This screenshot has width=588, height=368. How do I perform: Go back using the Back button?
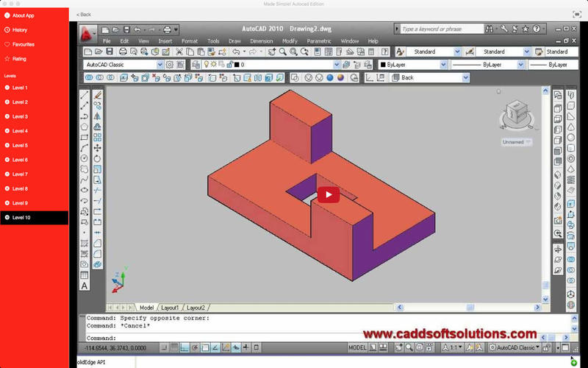pos(84,15)
